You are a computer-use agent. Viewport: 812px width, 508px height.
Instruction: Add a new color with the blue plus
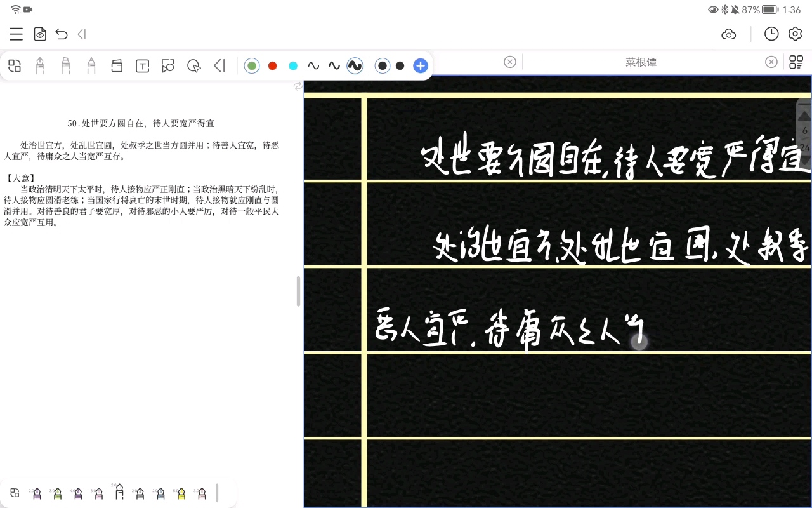point(421,65)
